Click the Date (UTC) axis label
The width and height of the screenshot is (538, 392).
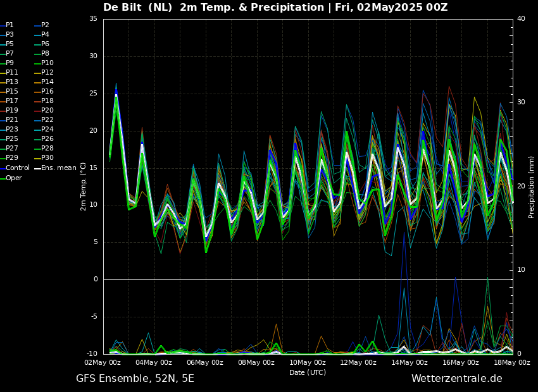(x=308, y=372)
